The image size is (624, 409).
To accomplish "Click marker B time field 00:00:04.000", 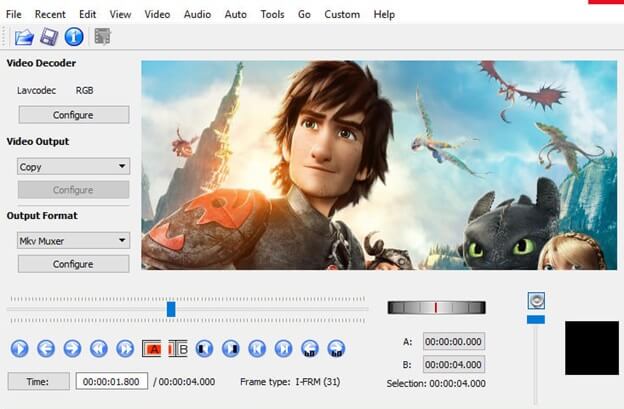I will [x=454, y=364].
